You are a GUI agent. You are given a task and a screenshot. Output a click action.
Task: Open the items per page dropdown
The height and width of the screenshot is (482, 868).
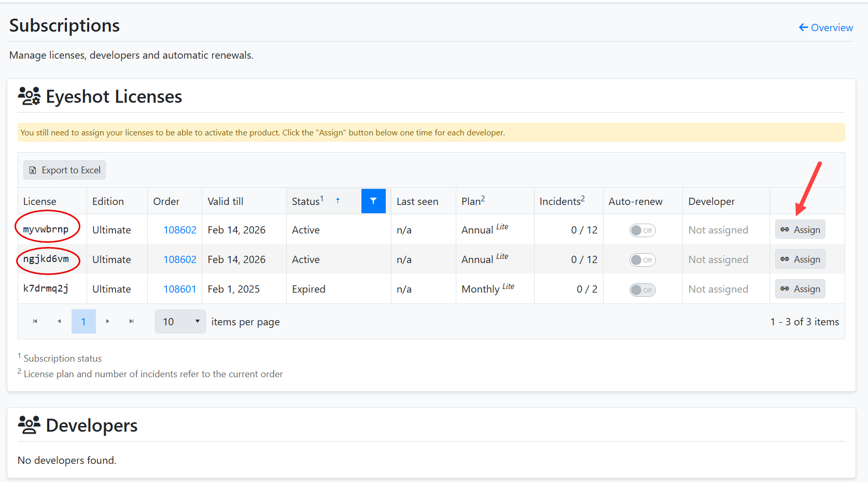coord(180,322)
